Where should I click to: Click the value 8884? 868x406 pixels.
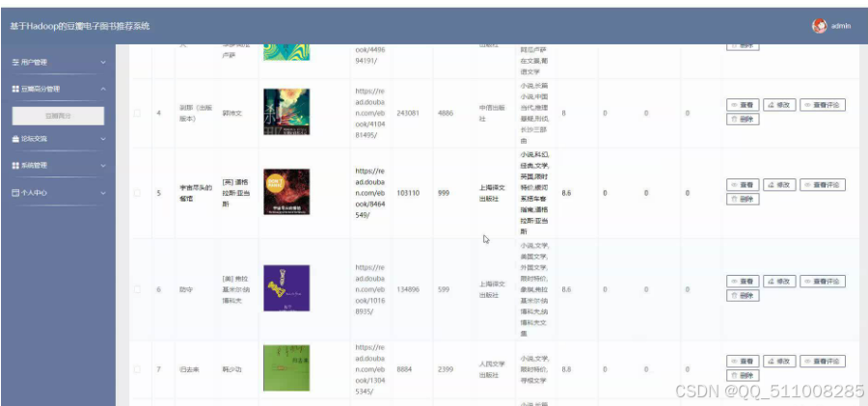(404, 369)
